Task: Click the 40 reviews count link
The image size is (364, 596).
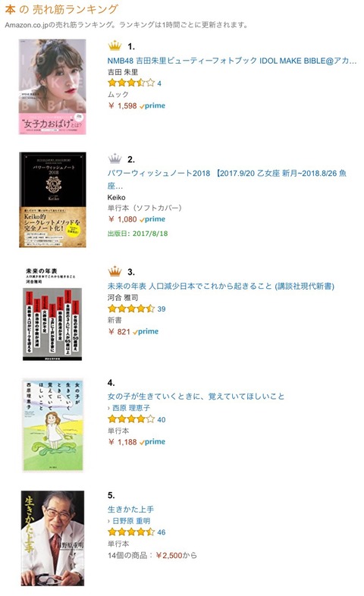Action: pos(162,419)
